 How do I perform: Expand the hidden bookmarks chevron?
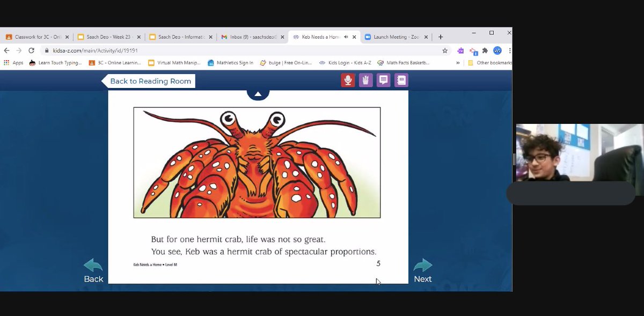coord(458,63)
